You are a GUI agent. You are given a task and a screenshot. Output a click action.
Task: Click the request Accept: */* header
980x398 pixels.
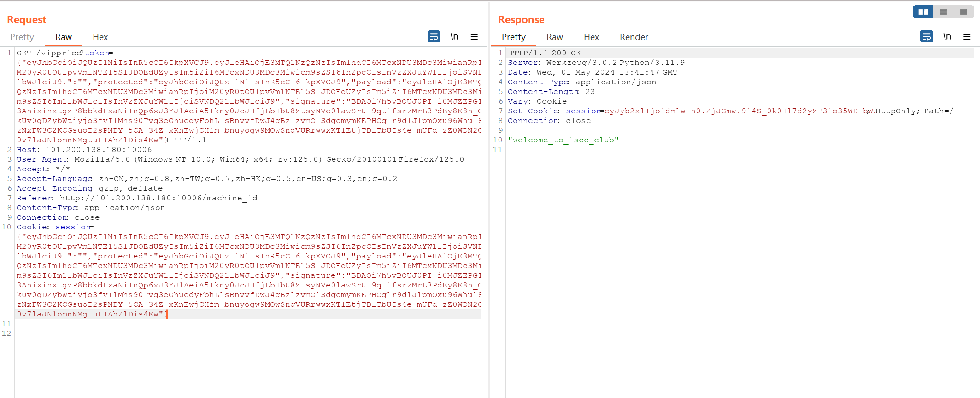click(x=43, y=169)
